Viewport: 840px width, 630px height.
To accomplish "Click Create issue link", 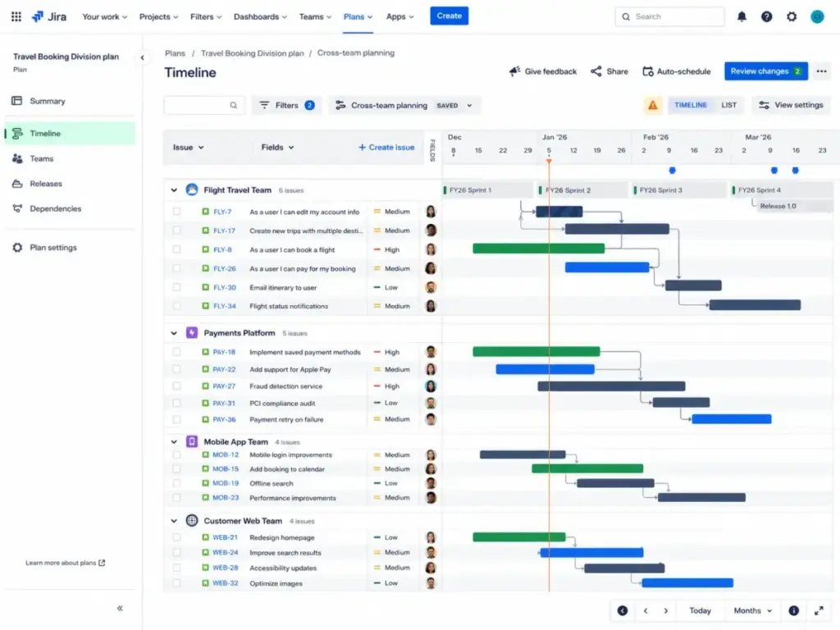I will point(386,148).
